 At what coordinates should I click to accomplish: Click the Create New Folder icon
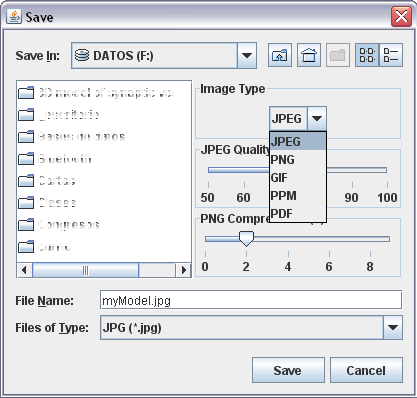coord(338,55)
